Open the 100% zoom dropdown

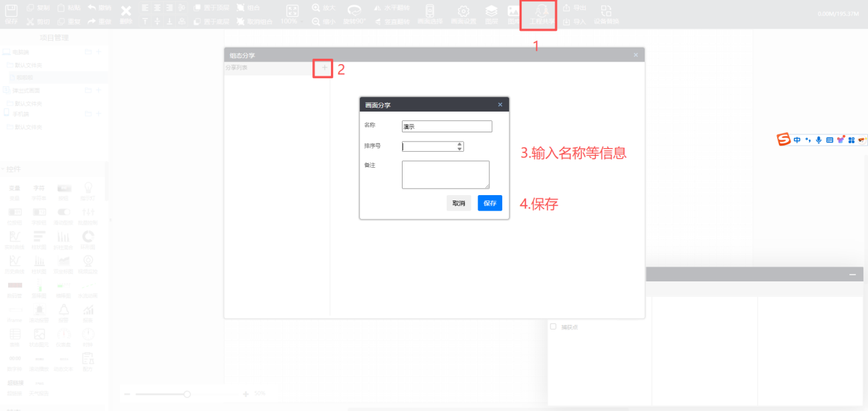292,21
